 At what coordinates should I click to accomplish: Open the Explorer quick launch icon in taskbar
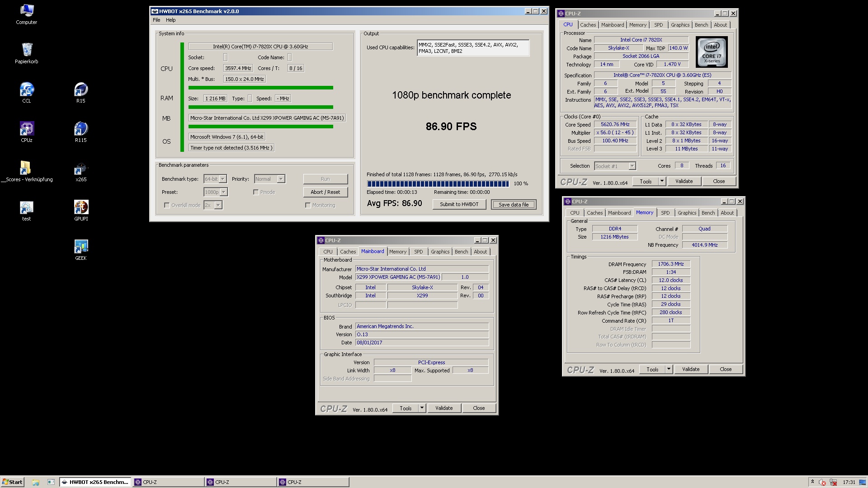pyautogui.click(x=36, y=482)
